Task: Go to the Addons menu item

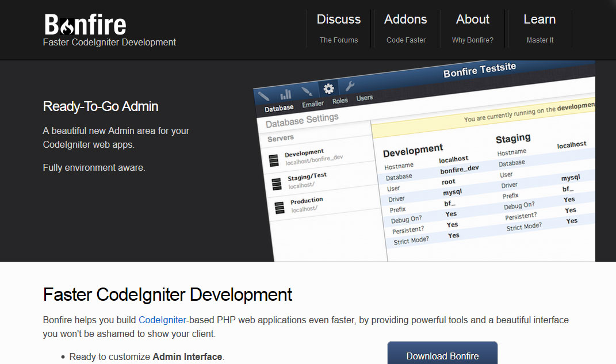Action: 405,28
